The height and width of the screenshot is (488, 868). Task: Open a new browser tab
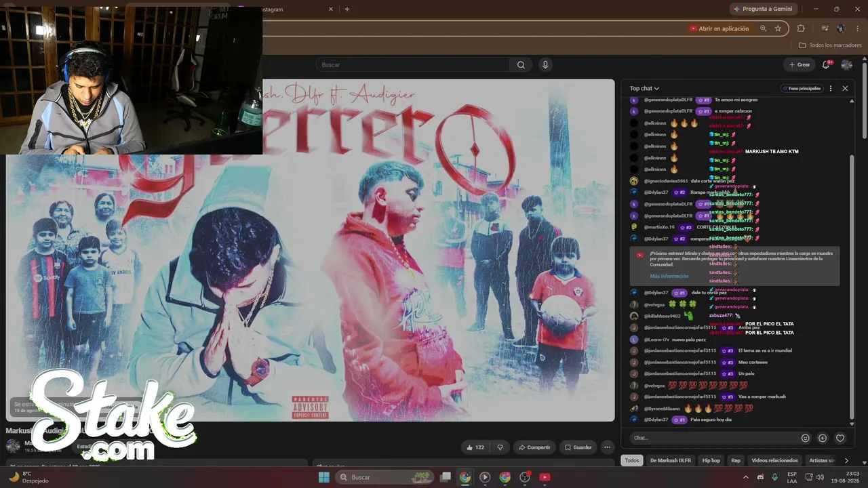347,9
